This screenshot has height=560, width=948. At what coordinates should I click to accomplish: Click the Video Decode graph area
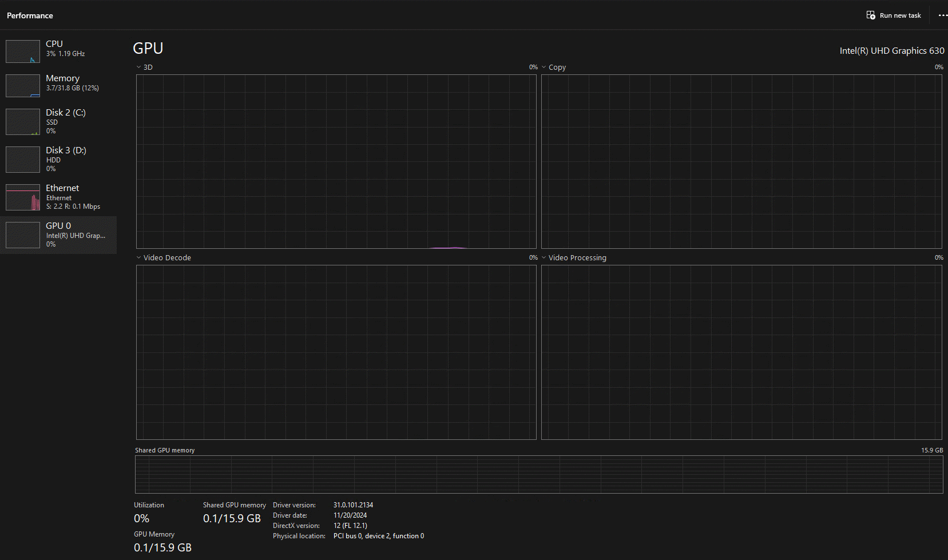point(336,352)
